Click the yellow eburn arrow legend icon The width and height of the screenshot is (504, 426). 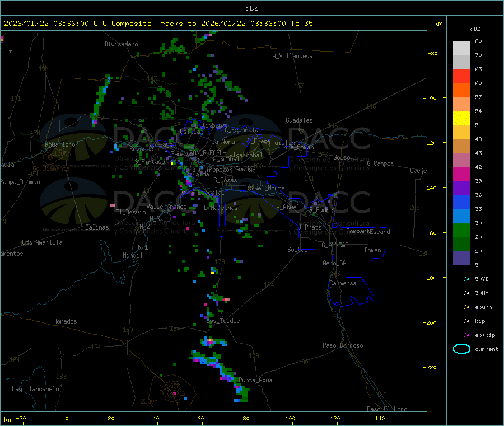(x=461, y=307)
